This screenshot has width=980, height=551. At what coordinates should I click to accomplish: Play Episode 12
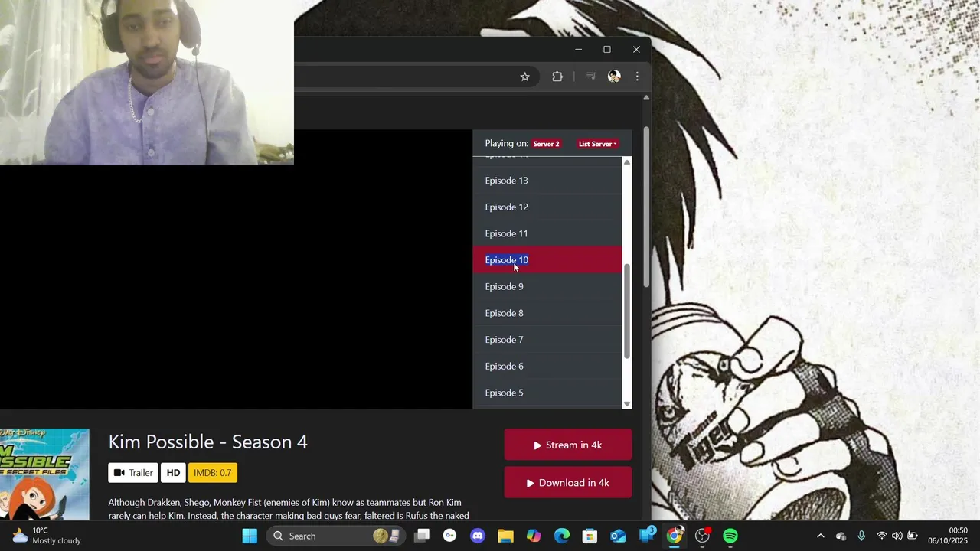point(547,207)
